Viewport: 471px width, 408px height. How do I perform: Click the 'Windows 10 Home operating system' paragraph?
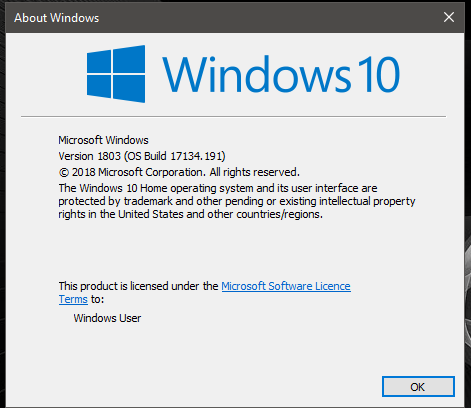(x=237, y=201)
